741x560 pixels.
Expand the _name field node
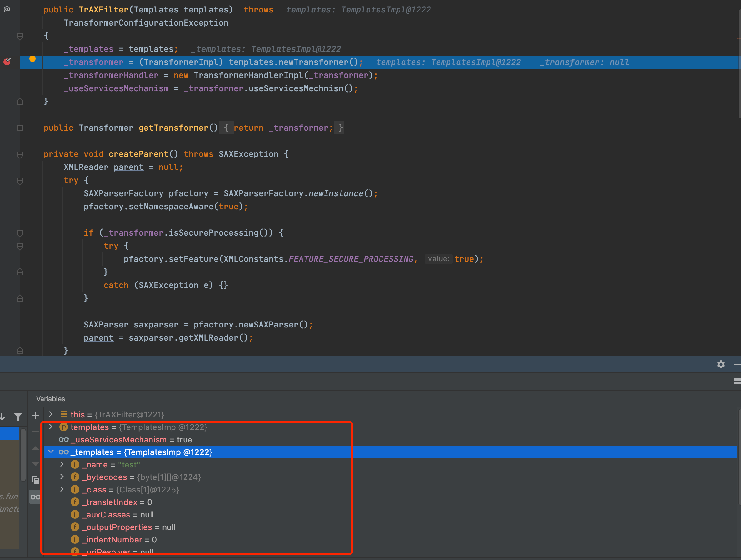[62, 464]
